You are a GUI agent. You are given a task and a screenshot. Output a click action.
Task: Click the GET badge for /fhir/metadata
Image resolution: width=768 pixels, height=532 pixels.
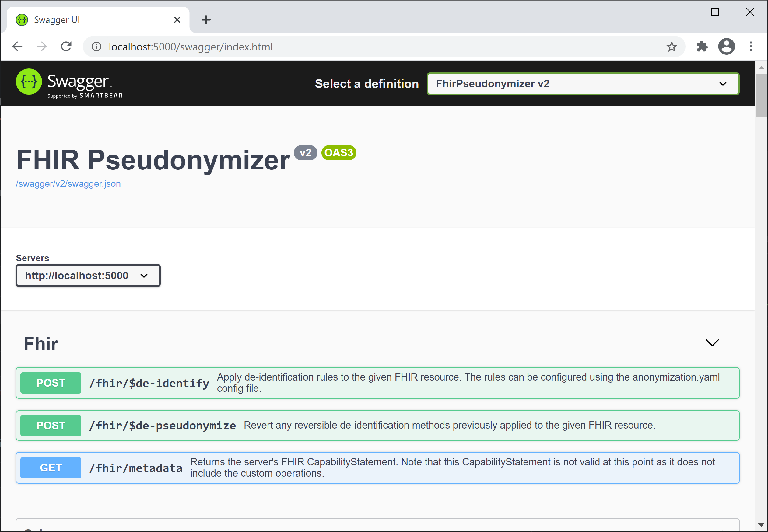pos(51,468)
